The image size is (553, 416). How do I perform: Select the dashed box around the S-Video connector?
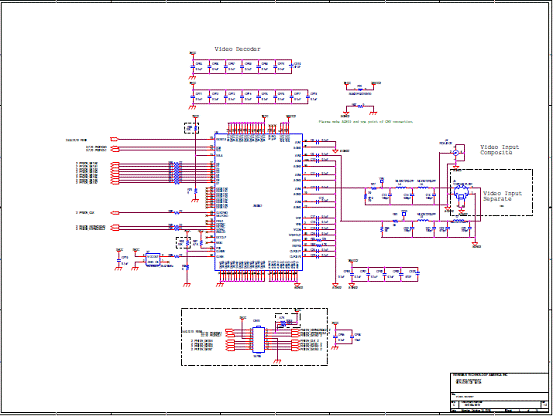pos(491,192)
